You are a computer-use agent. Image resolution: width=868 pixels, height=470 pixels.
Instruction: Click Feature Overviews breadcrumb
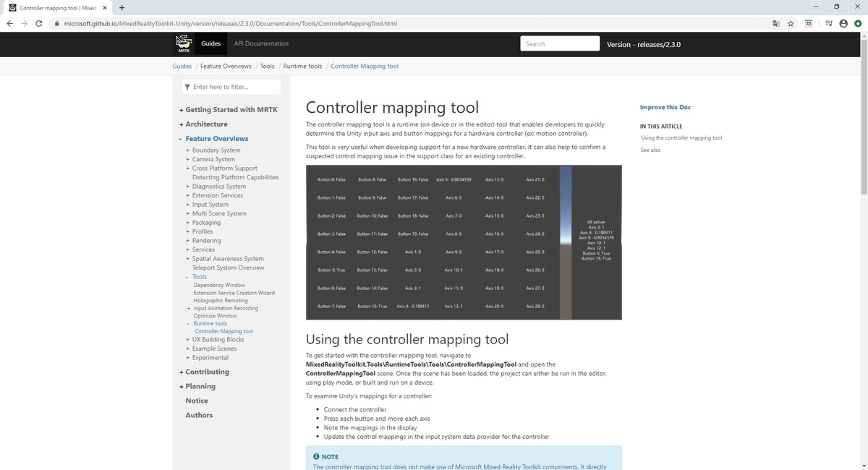point(226,66)
